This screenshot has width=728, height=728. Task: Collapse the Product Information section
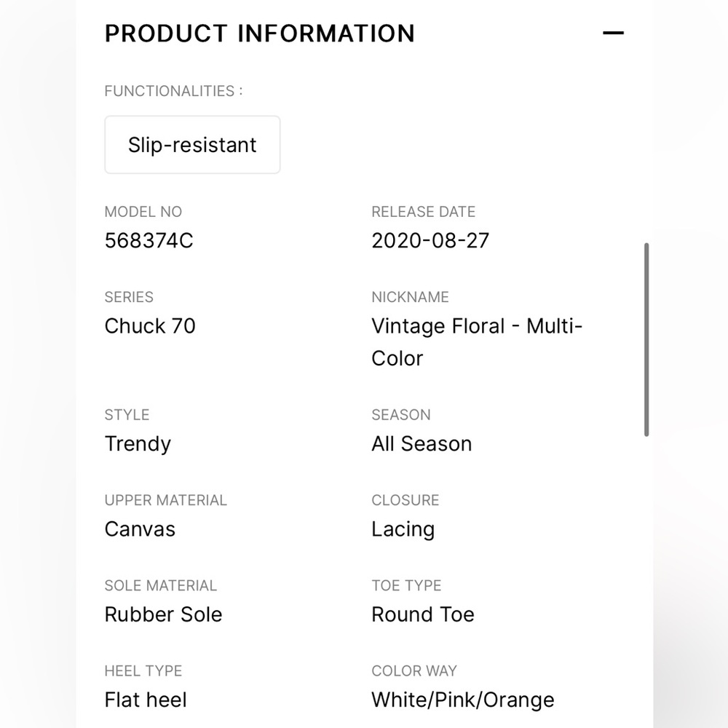click(613, 33)
